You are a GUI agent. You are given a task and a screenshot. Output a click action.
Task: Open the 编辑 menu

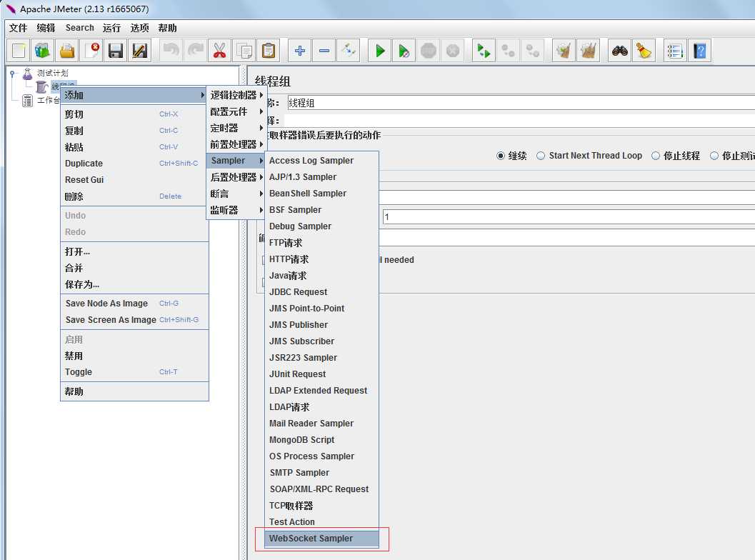pos(46,28)
